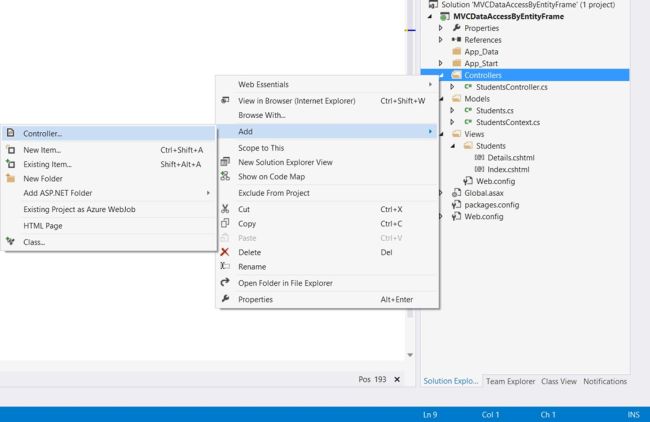Click the Rename icon

pyautogui.click(x=225, y=266)
